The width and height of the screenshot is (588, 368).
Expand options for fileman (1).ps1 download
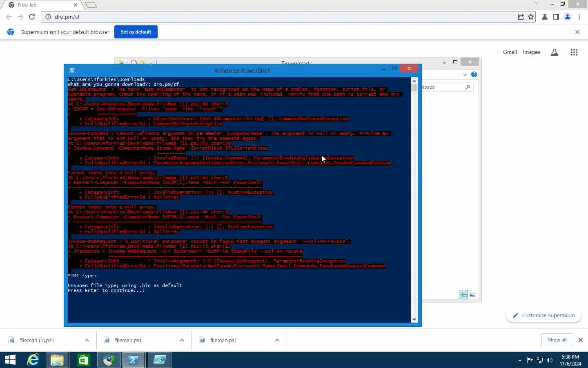(87, 340)
